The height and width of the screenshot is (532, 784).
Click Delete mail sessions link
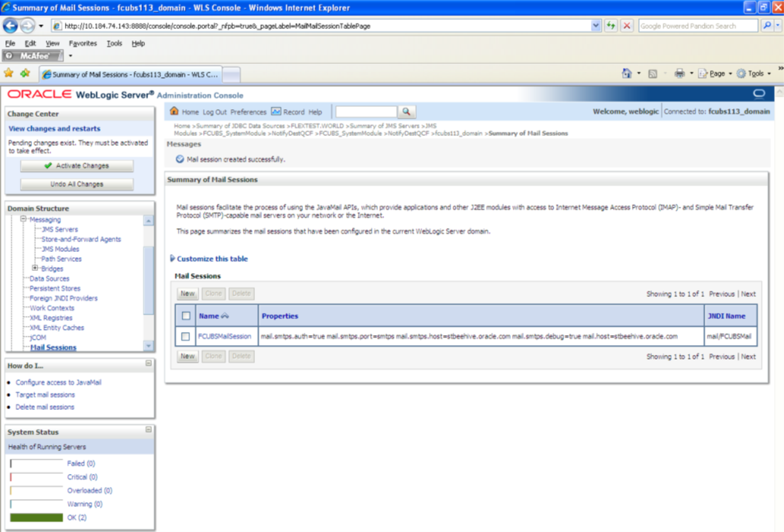pyautogui.click(x=45, y=408)
